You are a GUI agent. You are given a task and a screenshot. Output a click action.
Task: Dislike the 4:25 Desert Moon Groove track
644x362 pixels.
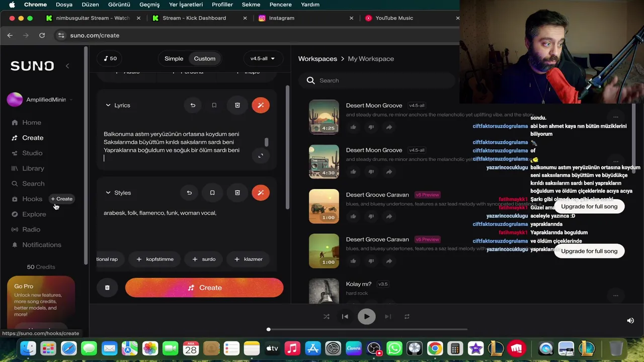tap(371, 127)
